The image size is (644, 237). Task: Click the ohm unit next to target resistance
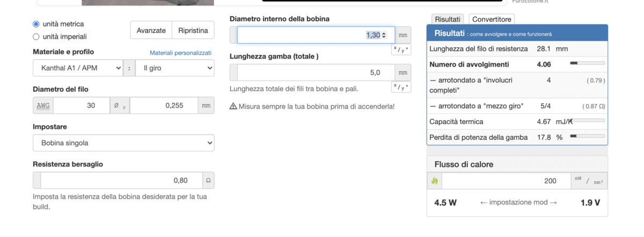coord(208,180)
